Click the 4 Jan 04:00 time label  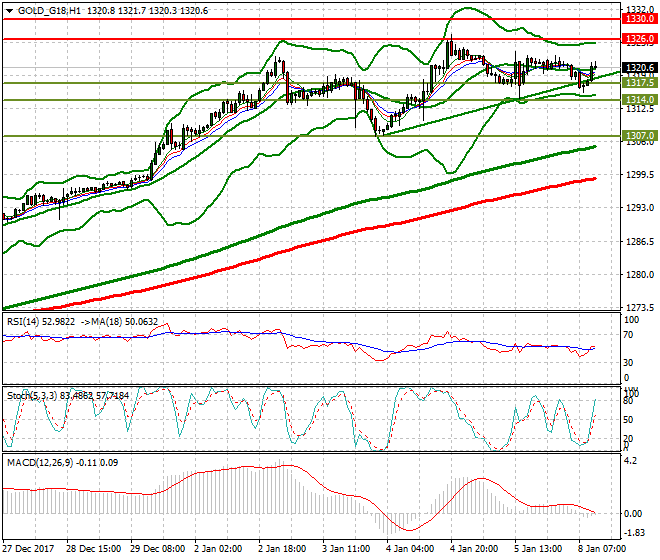(410, 549)
